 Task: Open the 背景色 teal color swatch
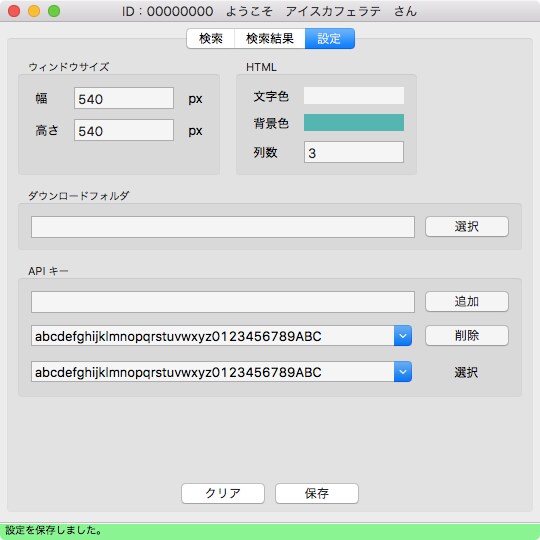pos(354,123)
